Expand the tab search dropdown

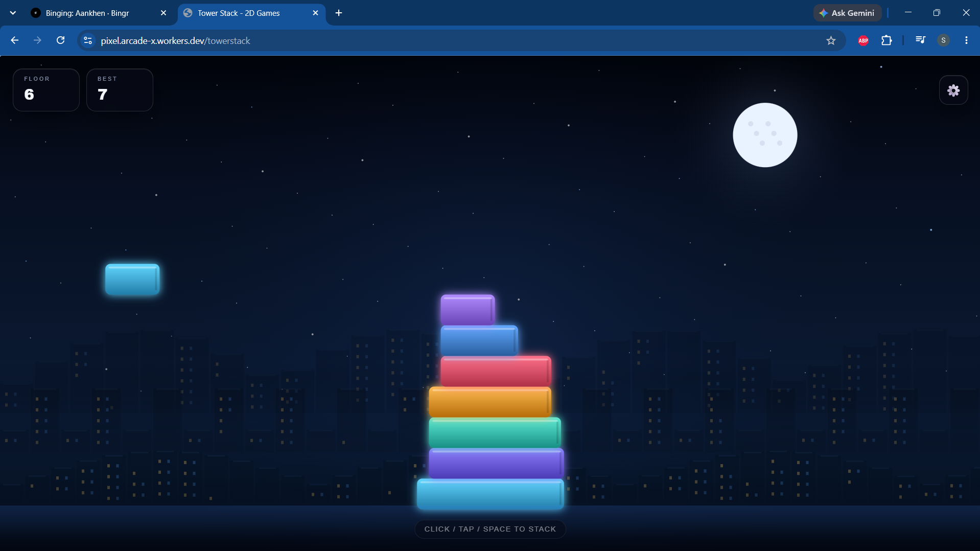(x=13, y=13)
